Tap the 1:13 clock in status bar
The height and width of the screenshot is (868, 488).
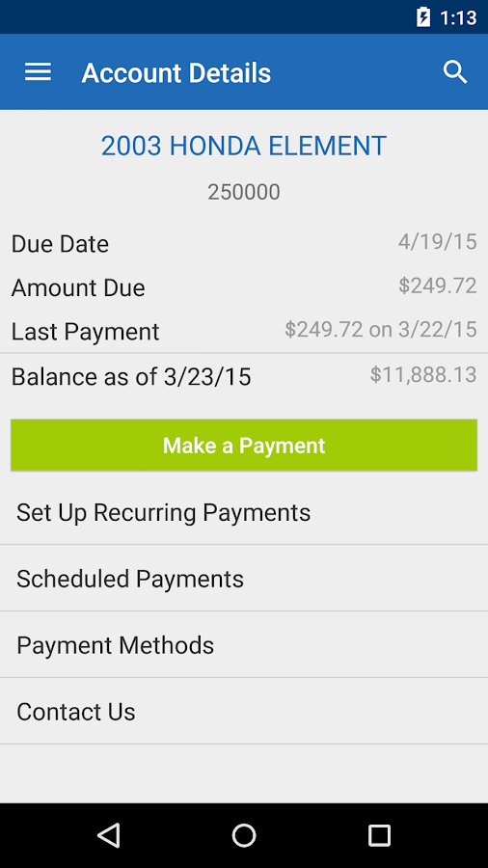pos(458,17)
